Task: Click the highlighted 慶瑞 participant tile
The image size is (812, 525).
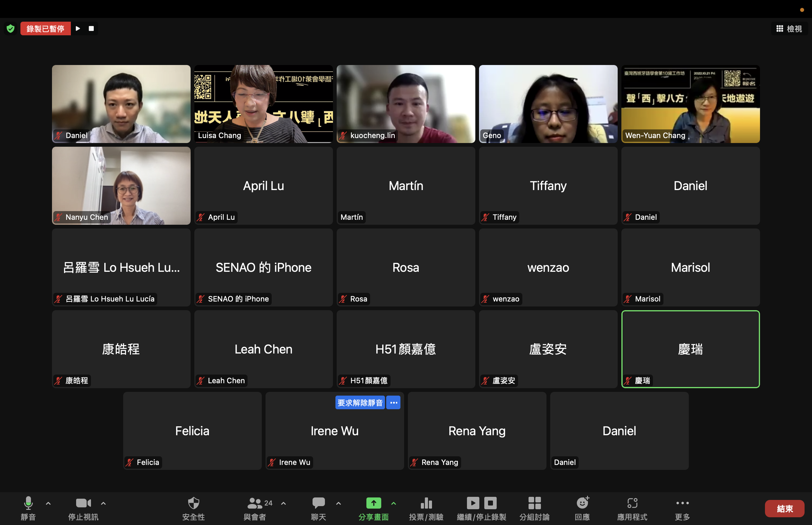Action: click(691, 349)
